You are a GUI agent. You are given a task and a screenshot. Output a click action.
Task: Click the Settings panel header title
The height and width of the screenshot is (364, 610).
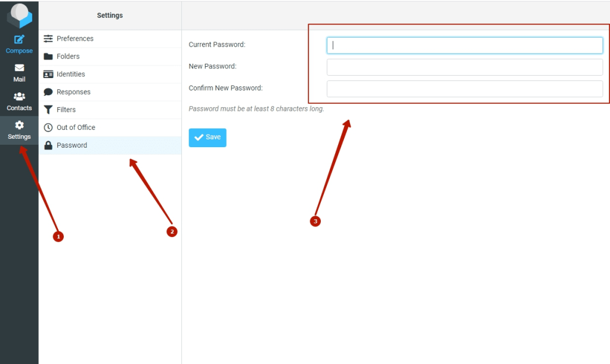point(110,15)
